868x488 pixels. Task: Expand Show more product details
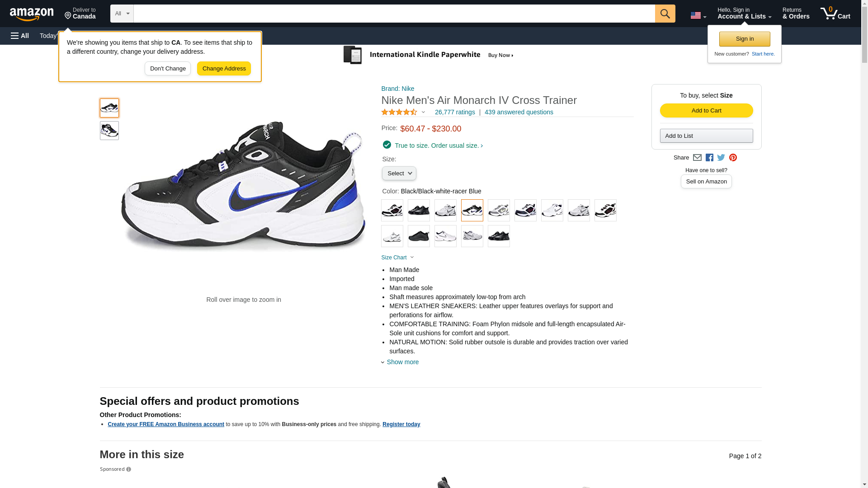click(x=402, y=362)
